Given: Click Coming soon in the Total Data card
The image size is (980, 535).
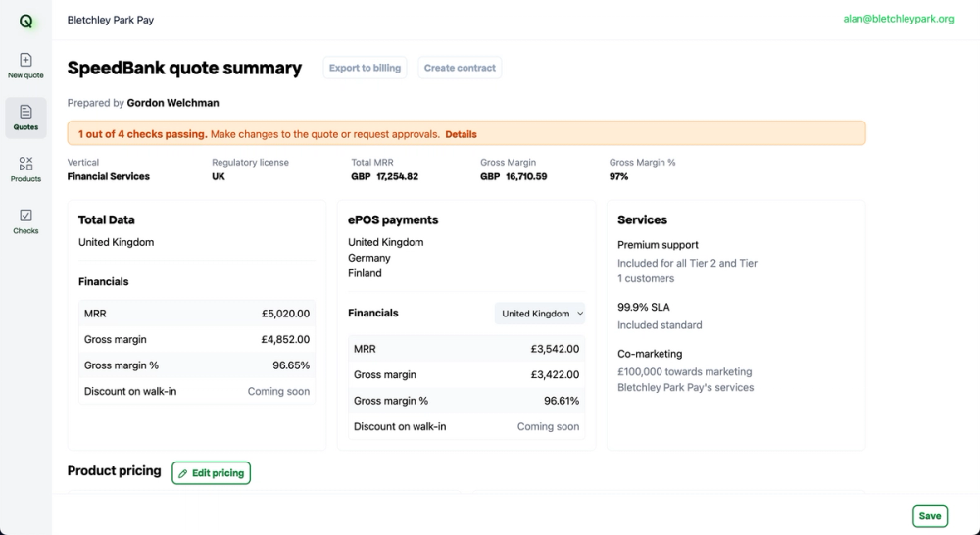Looking at the screenshot, I should point(278,391).
